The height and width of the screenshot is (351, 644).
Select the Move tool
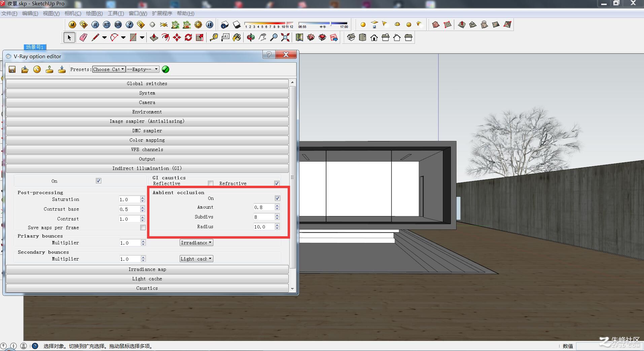[177, 37]
